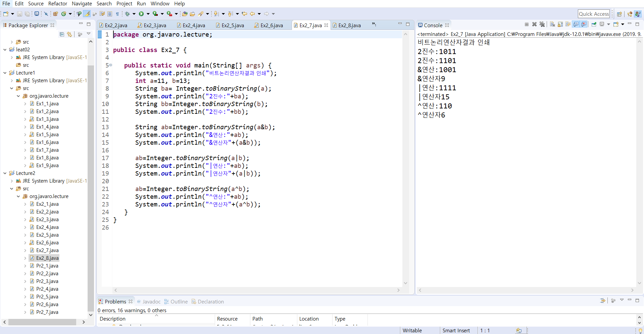Collapse the Lecture1 project node

5,73
